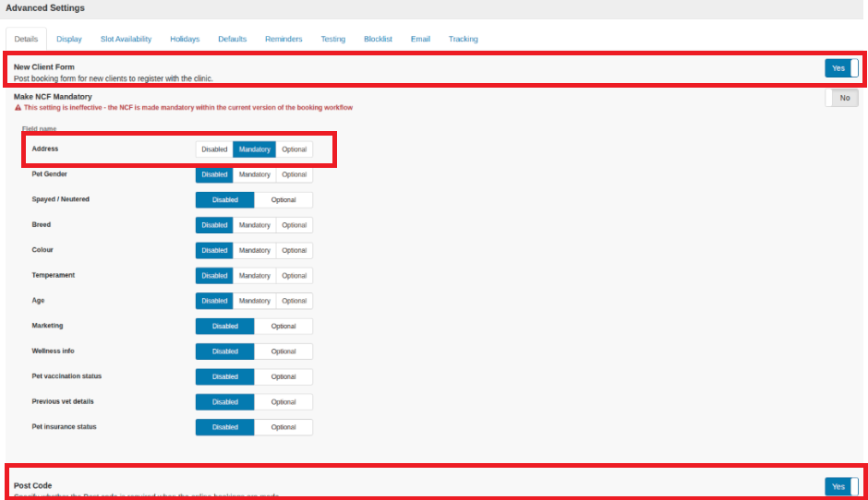This screenshot has height=500, width=868.
Task: Make Colour field Mandatory
Action: click(254, 251)
